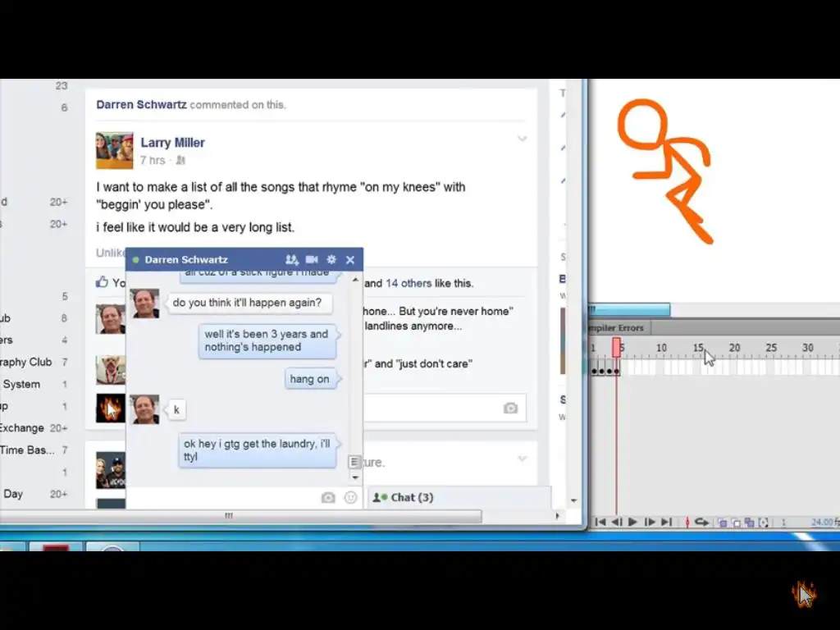Viewport: 840px width, 630px height.
Task: Click browser scroll right arrow
Action: (x=557, y=516)
